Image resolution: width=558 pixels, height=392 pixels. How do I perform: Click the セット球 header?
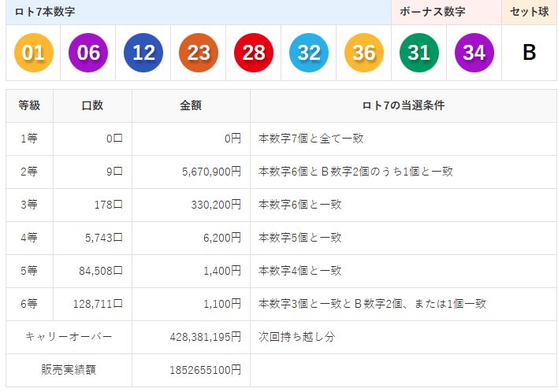pyautogui.click(x=529, y=12)
